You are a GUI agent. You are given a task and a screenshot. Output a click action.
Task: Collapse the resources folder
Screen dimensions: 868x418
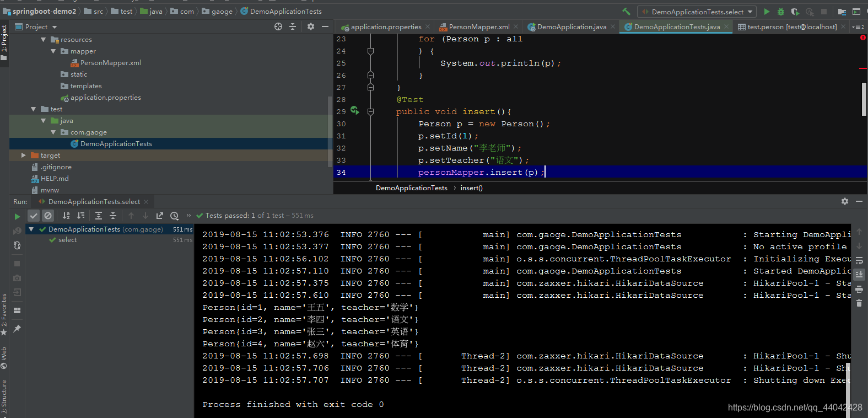click(44, 40)
